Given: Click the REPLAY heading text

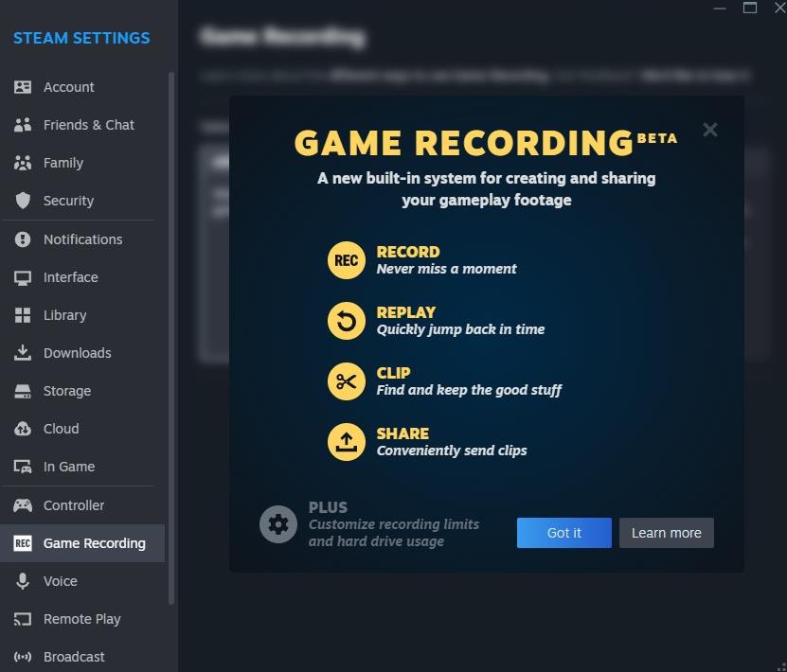Looking at the screenshot, I should (x=406, y=313).
